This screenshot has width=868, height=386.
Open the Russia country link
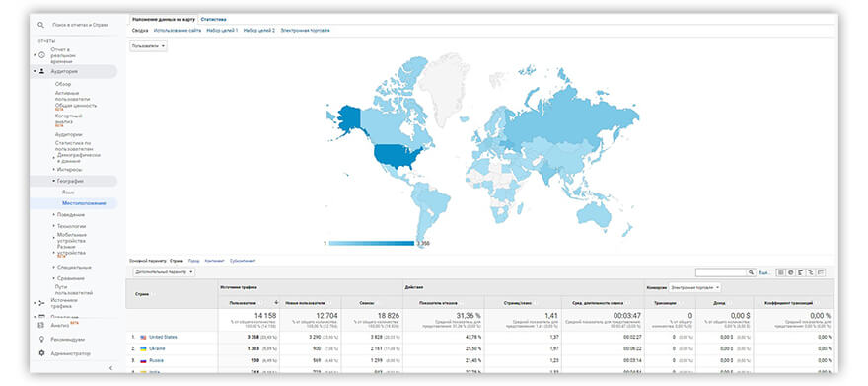pyautogui.click(x=156, y=360)
